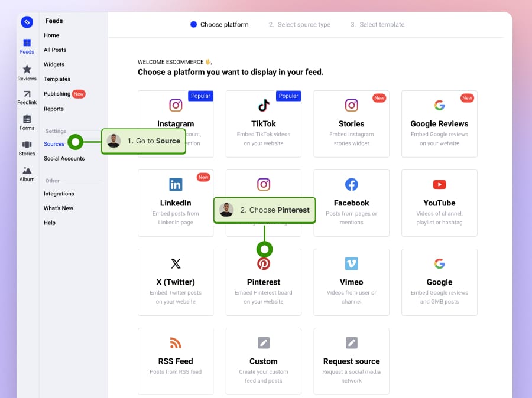Select the Select source type step

[300, 24]
